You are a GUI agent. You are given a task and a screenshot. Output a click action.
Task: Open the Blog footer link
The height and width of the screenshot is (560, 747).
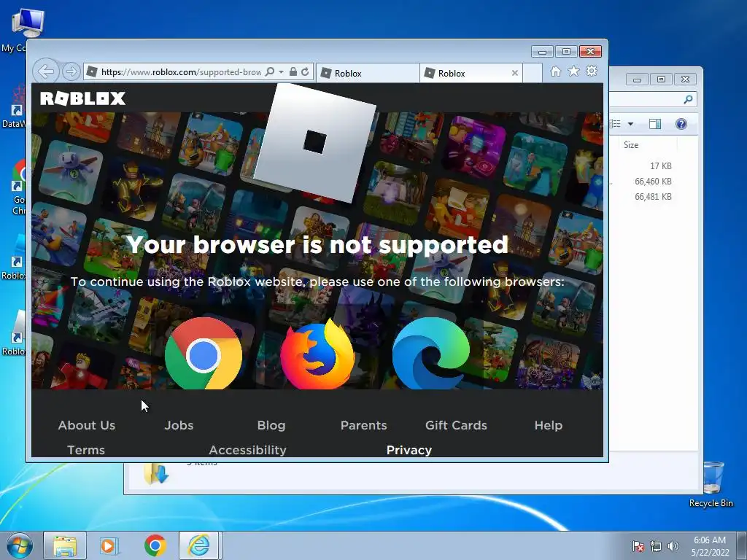pos(271,425)
